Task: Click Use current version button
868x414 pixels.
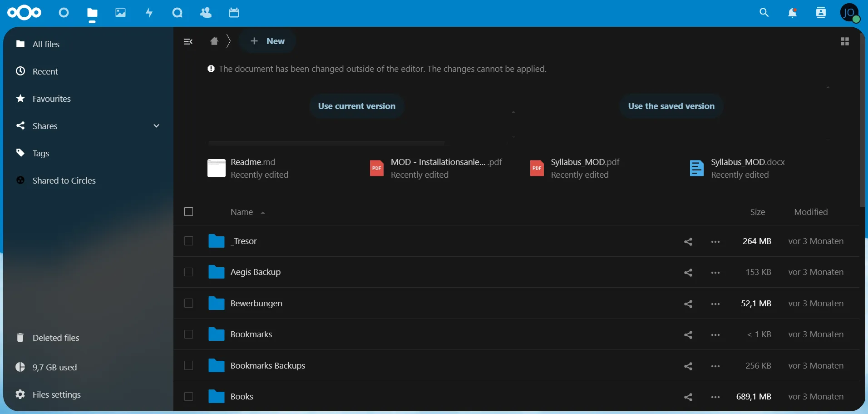Action: 357,106
